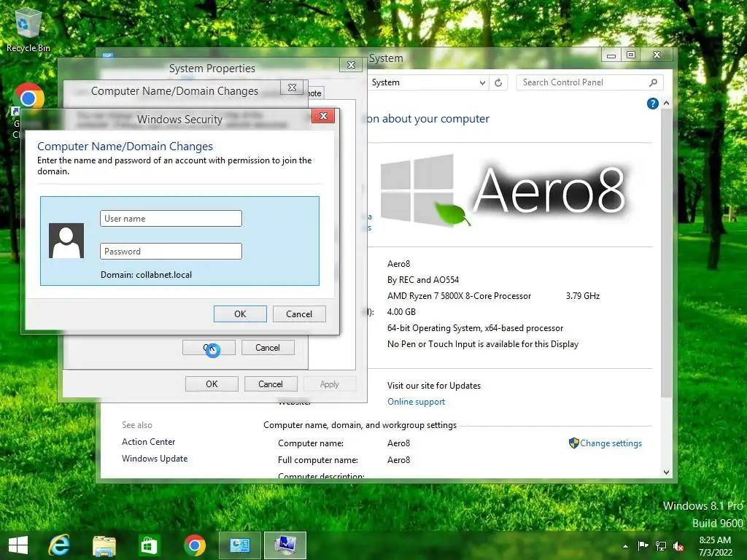
Task: Switch to the System Properties taskbar item
Action: tap(285, 545)
